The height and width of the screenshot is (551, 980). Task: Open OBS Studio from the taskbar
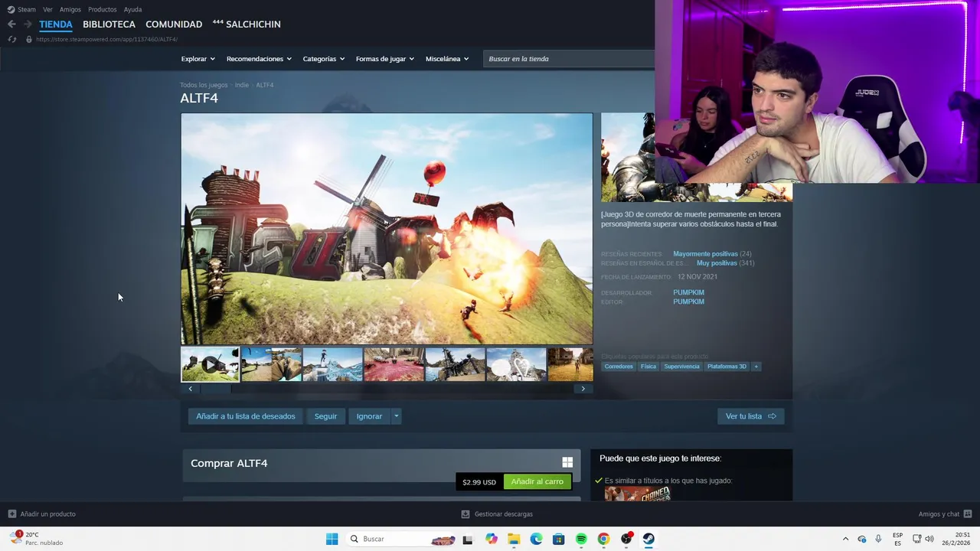626,539
